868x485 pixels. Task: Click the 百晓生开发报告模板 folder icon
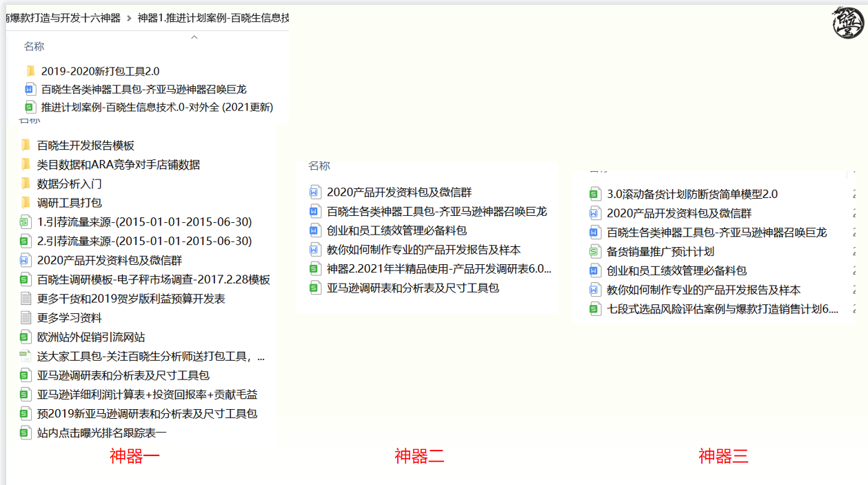26,146
